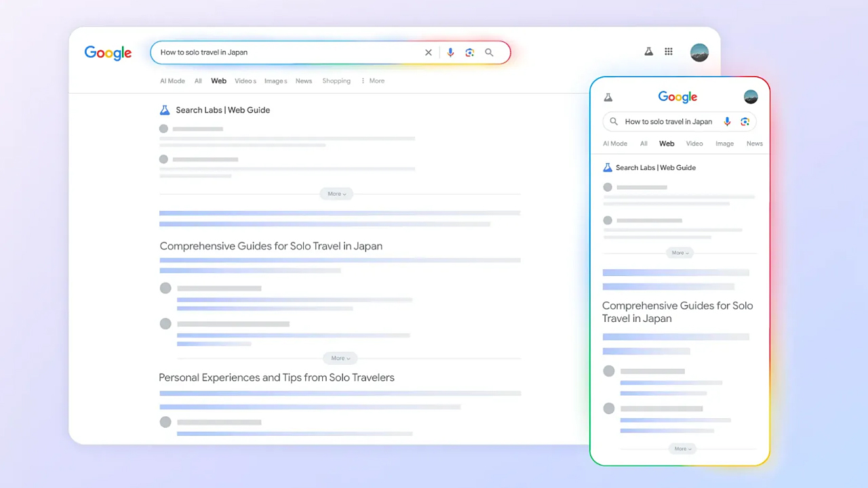
Task: Select the desktop Web tab
Action: click(218, 81)
